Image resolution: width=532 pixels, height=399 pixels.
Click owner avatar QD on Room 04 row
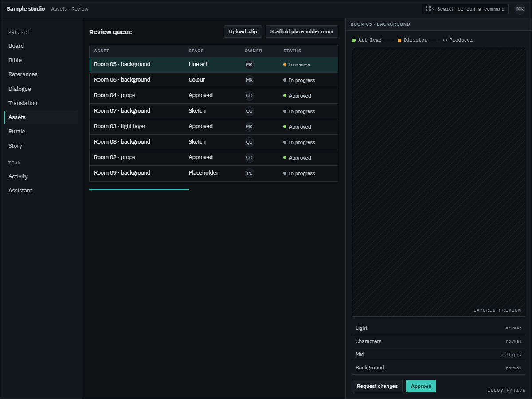250,96
